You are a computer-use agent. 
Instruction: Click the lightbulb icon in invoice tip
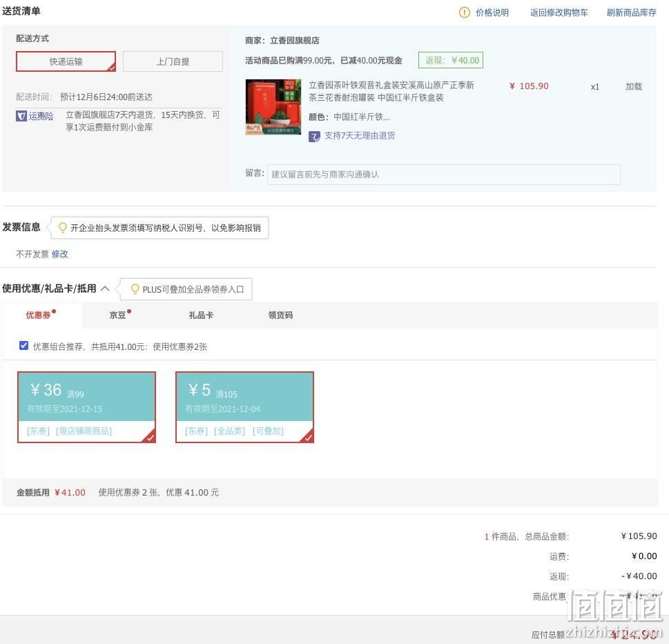point(63,228)
